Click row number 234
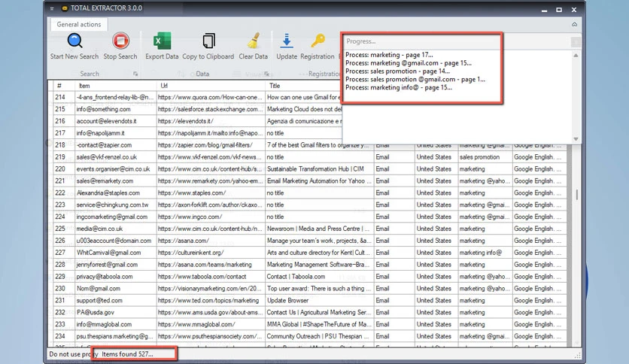 click(64, 336)
